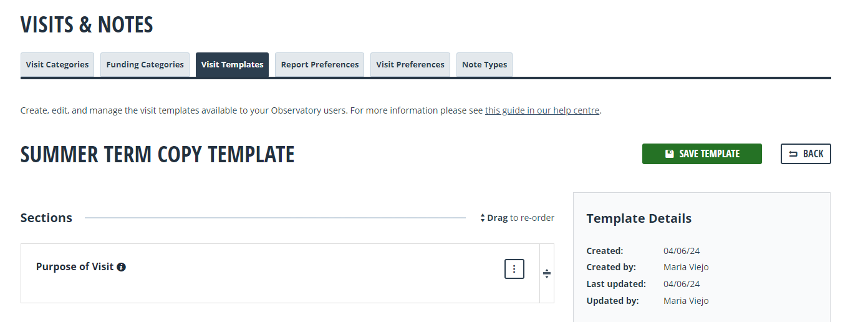Screen dimensions: 868x322
Task: Click the Drag to re-order label
Action: [x=521, y=218]
